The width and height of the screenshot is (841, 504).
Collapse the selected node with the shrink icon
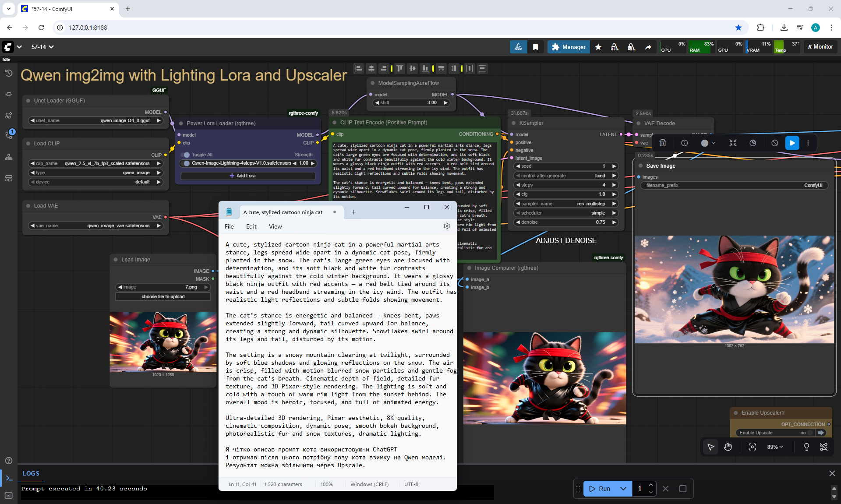(733, 143)
